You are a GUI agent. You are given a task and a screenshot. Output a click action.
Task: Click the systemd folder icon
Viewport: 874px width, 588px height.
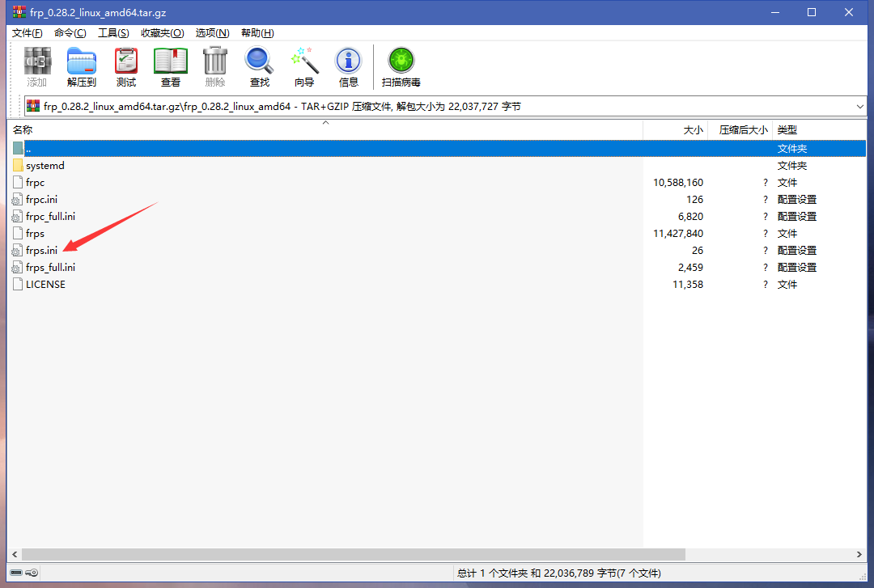[18, 166]
